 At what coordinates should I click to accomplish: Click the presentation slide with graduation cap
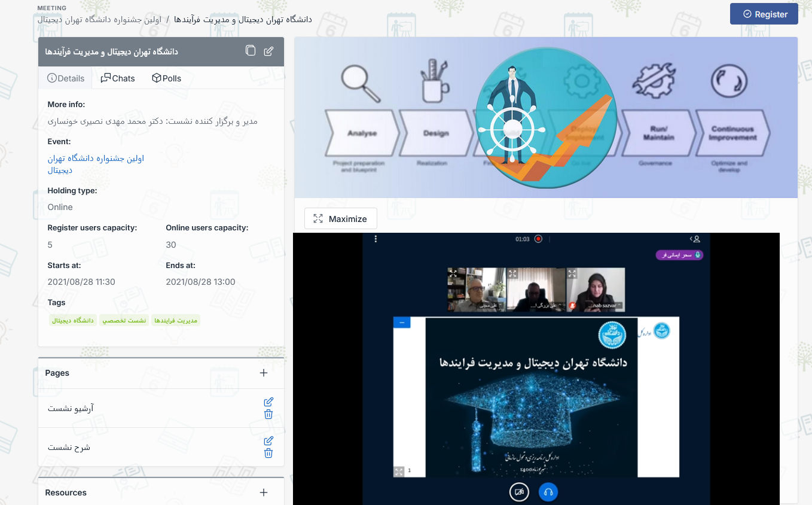click(532, 397)
